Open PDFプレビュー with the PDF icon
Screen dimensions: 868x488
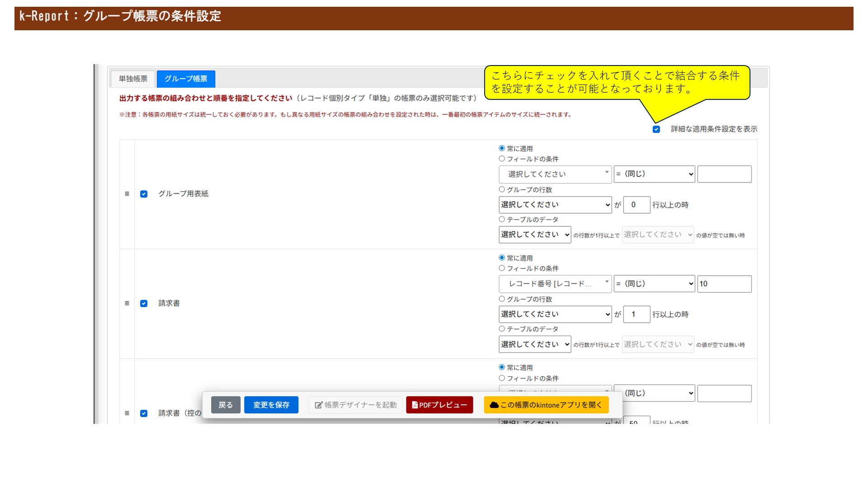click(439, 405)
